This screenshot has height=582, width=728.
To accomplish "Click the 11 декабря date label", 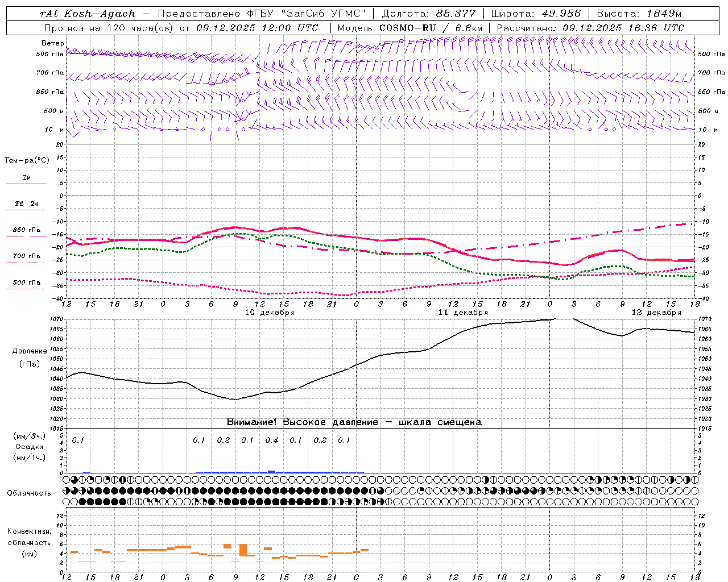I will click(463, 312).
